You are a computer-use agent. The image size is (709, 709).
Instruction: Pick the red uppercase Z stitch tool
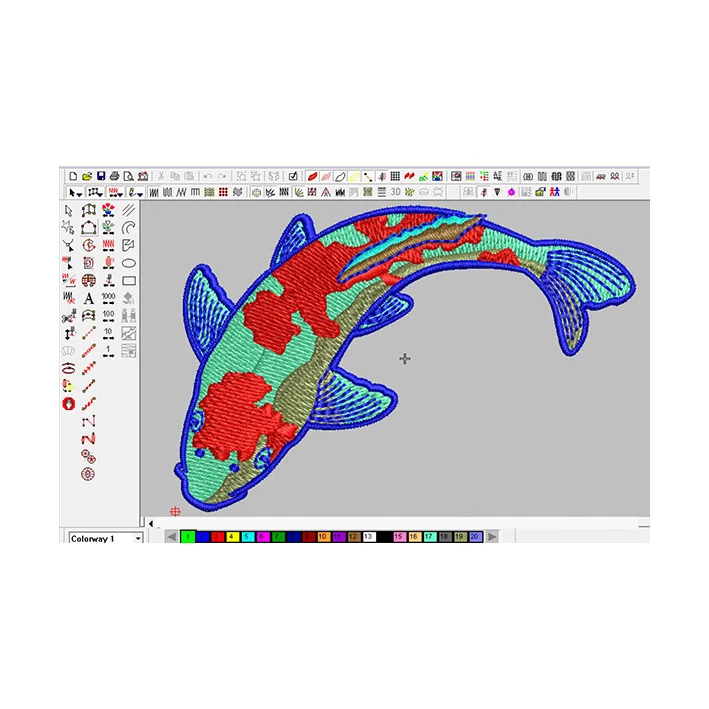click(89, 439)
